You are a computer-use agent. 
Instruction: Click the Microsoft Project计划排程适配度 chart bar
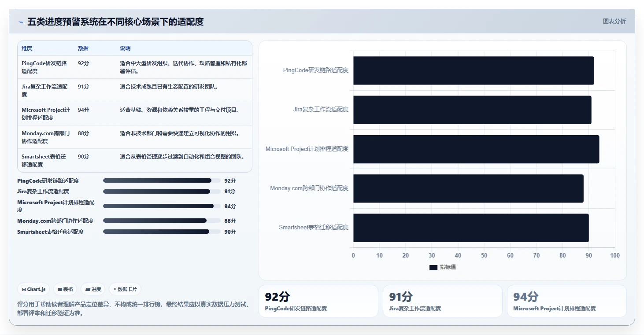(x=476, y=149)
